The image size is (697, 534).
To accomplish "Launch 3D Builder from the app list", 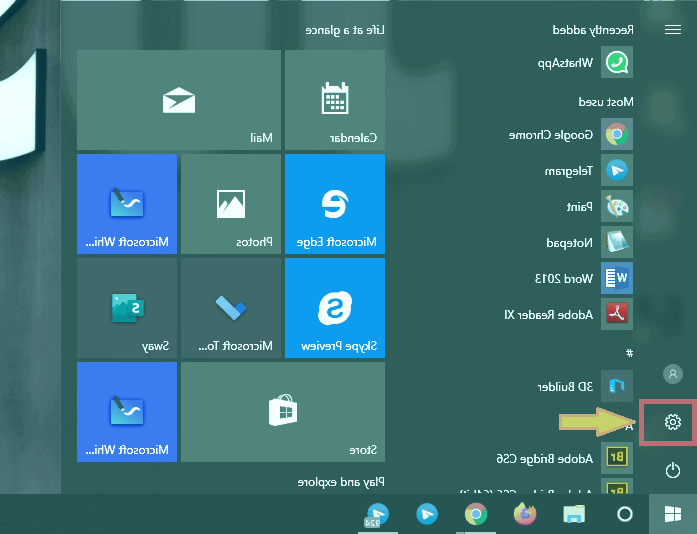I will click(585, 386).
